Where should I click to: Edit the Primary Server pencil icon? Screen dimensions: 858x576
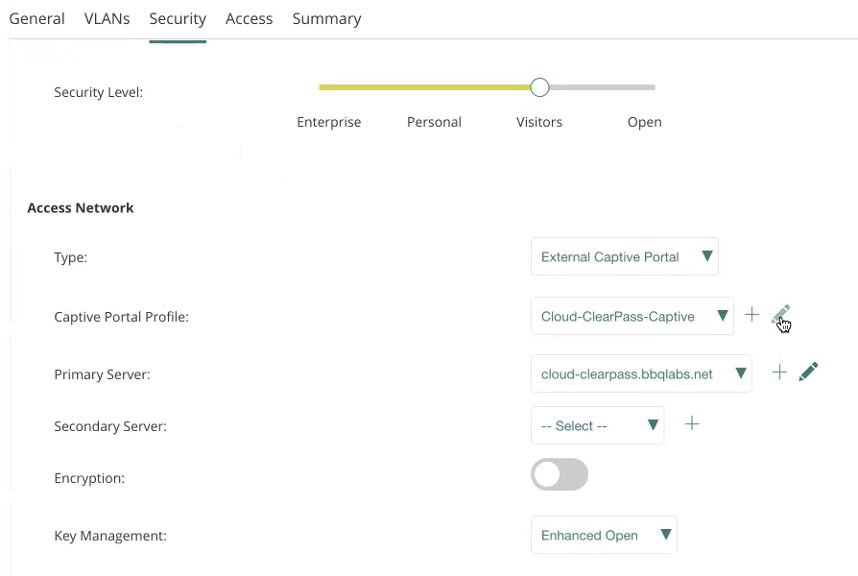pos(809,372)
